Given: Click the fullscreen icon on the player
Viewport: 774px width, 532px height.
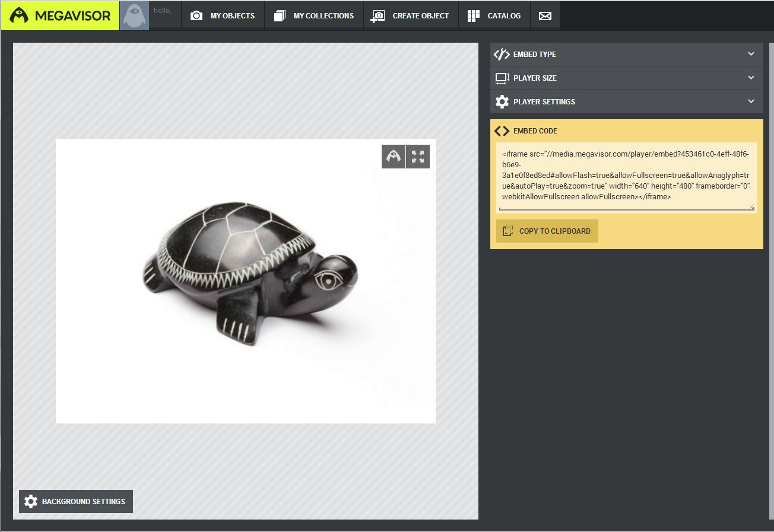Looking at the screenshot, I should pyautogui.click(x=418, y=157).
